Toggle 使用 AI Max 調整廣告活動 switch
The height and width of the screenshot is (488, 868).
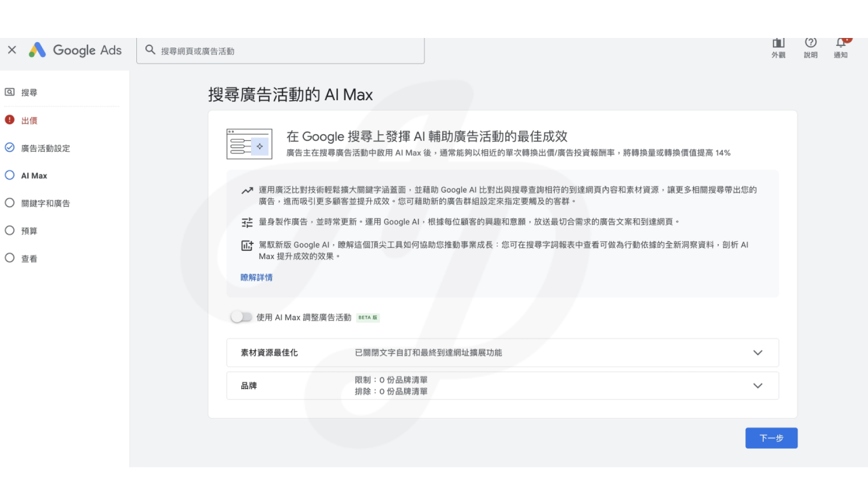point(241,317)
